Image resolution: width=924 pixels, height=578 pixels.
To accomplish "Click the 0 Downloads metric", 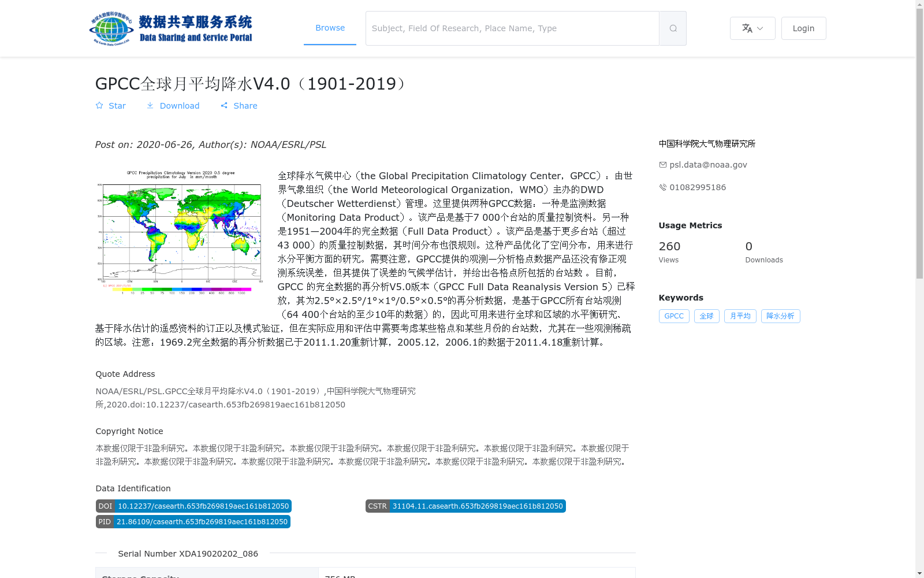I will tap(764, 252).
